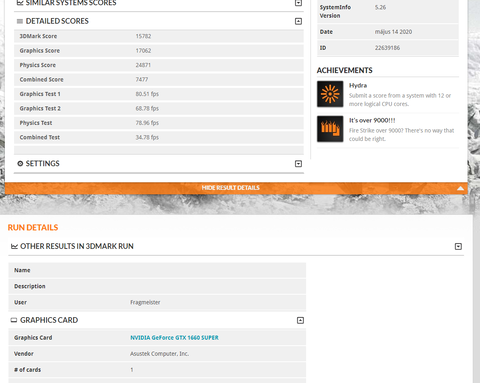Screen dimensions: 480x383
Task: Click the Detailed Scores list icon
Action: pos(20,21)
